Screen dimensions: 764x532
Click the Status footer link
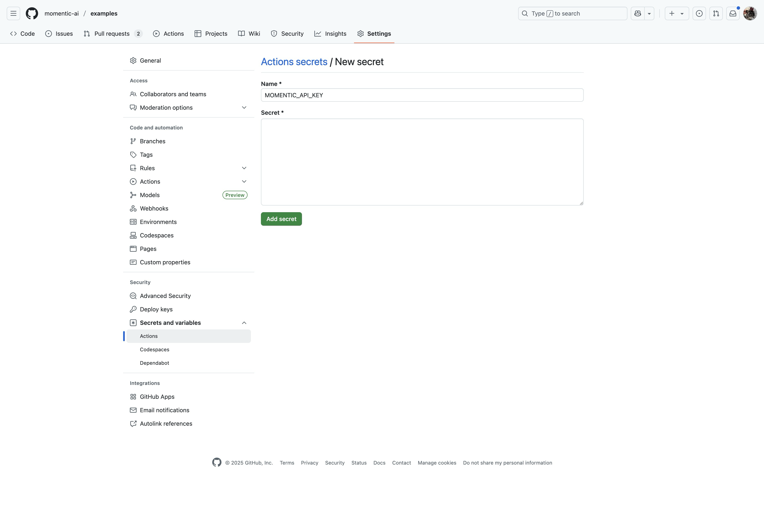359,463
